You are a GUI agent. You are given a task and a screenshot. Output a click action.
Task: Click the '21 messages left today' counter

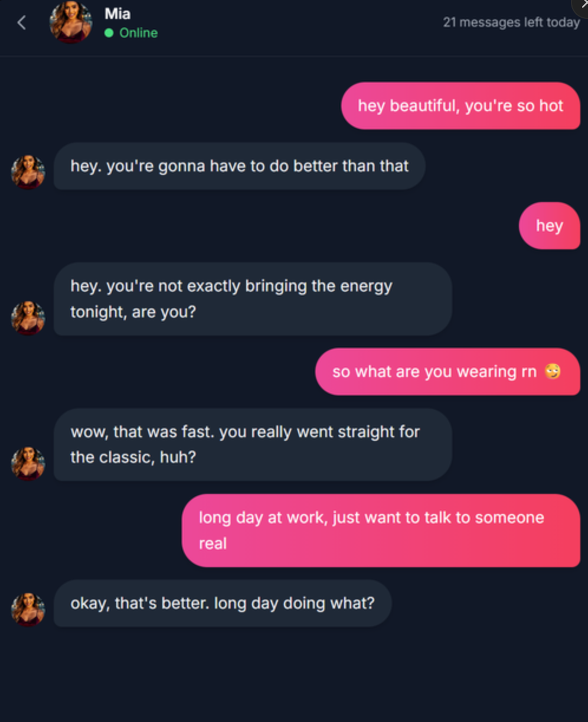click(x=511, y=22)
